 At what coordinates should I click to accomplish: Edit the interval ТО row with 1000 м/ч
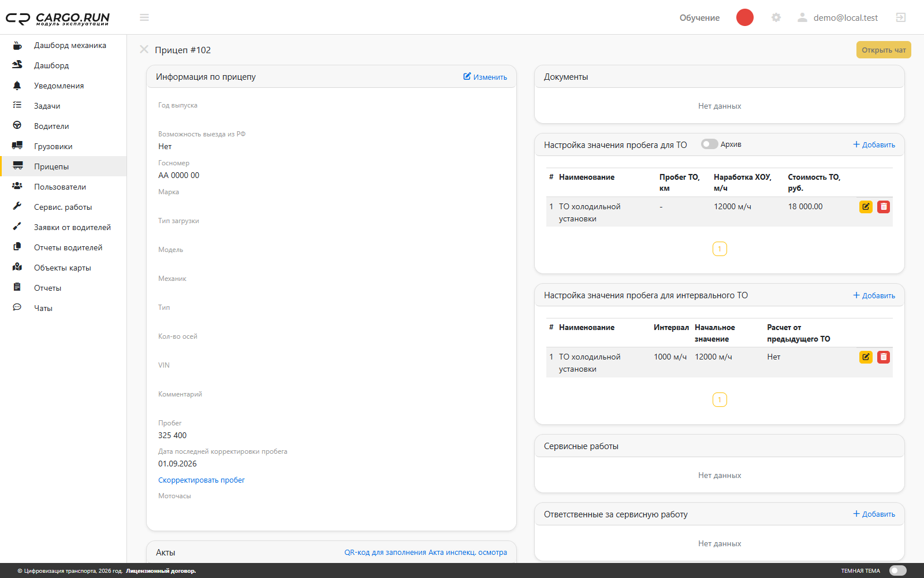[866, 357]
